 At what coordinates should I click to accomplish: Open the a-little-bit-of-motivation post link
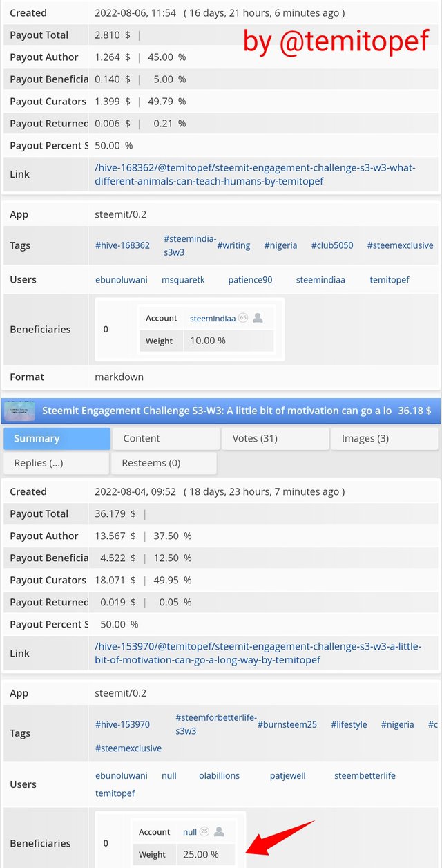point(258,653)
